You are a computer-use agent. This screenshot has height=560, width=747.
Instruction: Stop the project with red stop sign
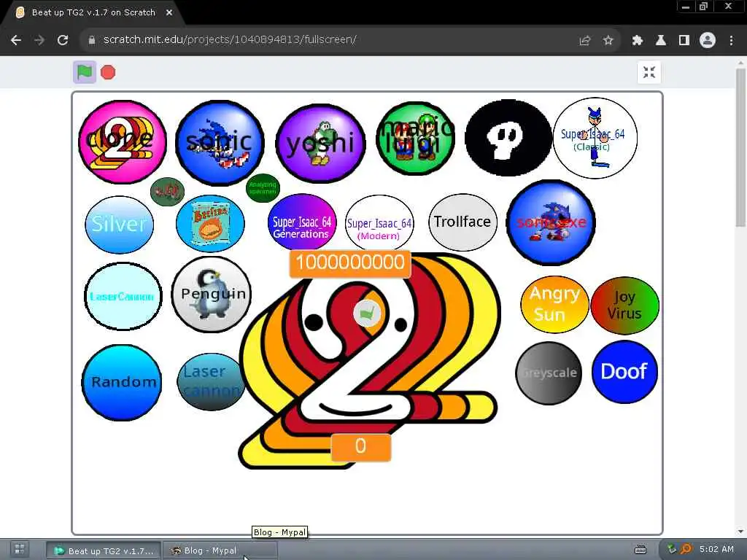108,72
